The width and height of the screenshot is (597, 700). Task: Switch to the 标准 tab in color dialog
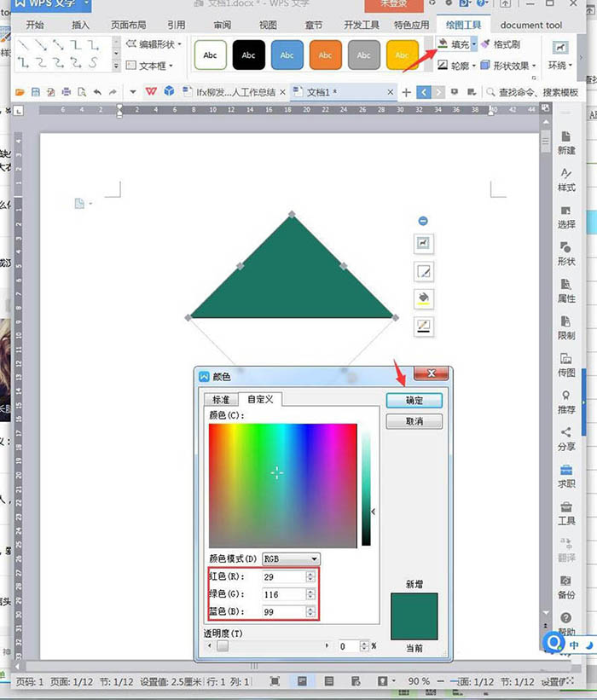pyautogui.click(x=221, y=400)
